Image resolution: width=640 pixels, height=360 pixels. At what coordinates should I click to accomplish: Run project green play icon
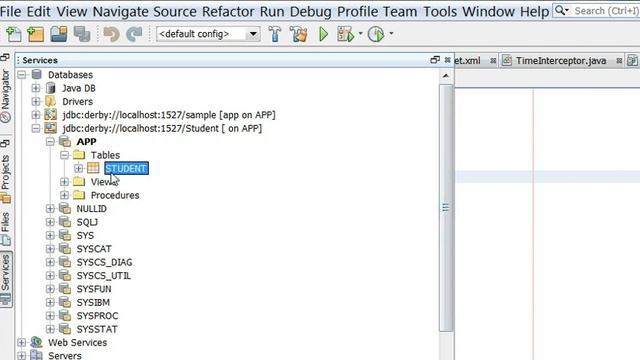323,34
